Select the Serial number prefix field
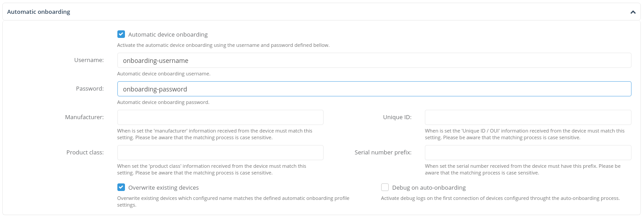Viewport: 644px width, 220px height. coord(528,153)
